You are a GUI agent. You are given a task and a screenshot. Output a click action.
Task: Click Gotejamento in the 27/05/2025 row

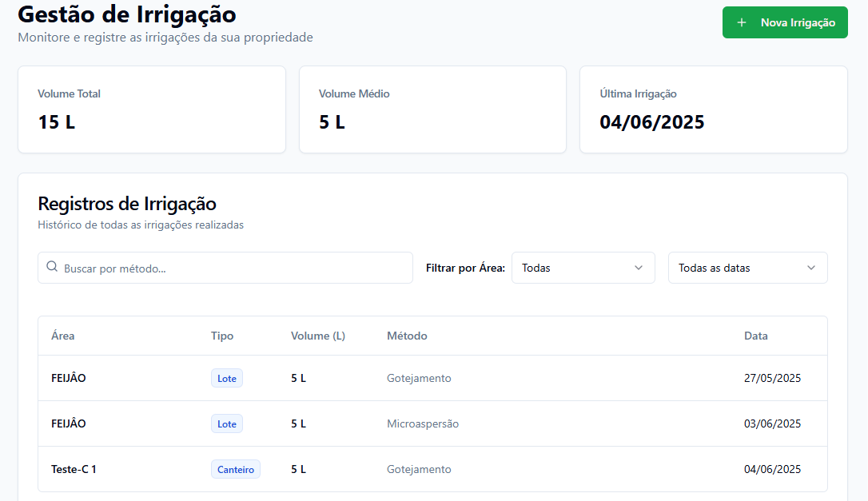pyautogui.click(x=419, y=378)
